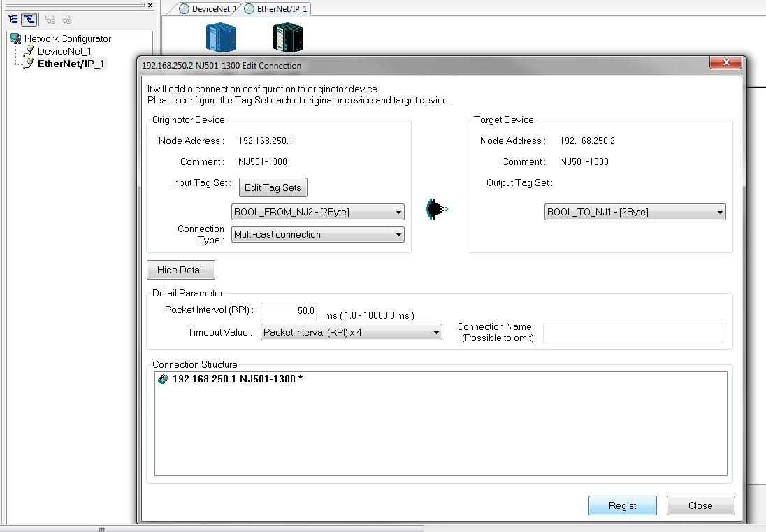Select DeviceNet_1 in the network tree
The image size is (766, 532).
coord(64,51)
